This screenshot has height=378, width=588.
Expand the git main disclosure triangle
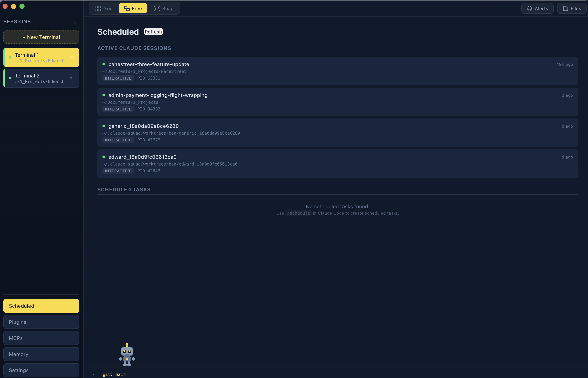pyautogui.click(x=93, y=374)
